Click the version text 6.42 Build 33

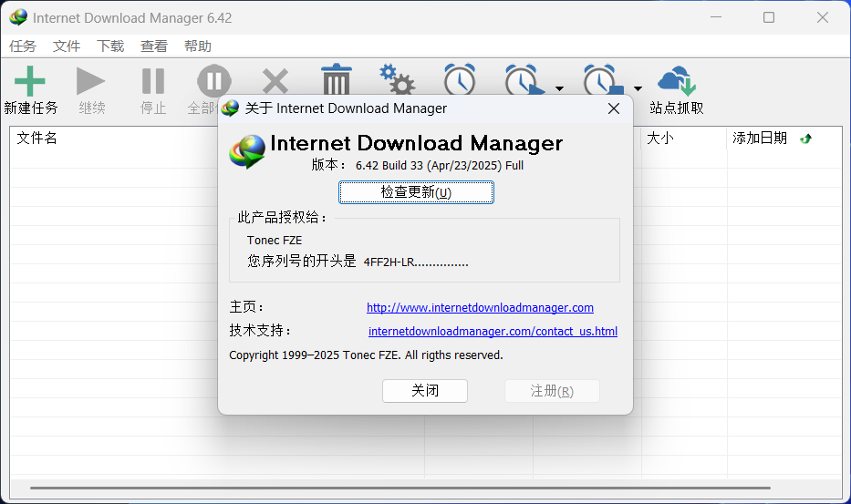389,166
